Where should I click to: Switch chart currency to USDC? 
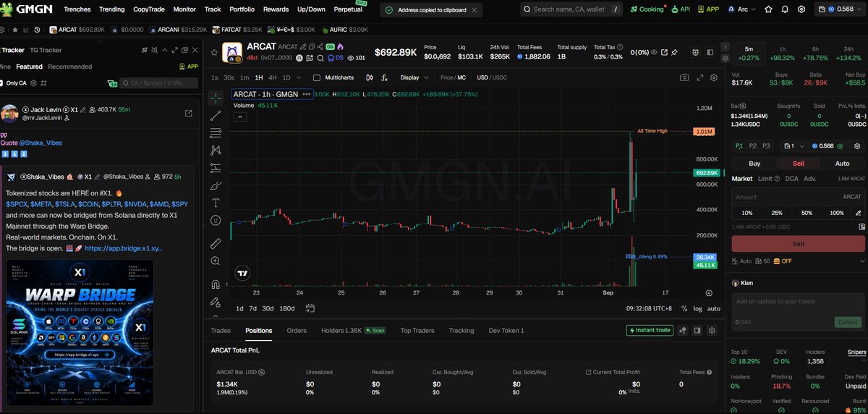pyautogui.click(x=500, y=77)
